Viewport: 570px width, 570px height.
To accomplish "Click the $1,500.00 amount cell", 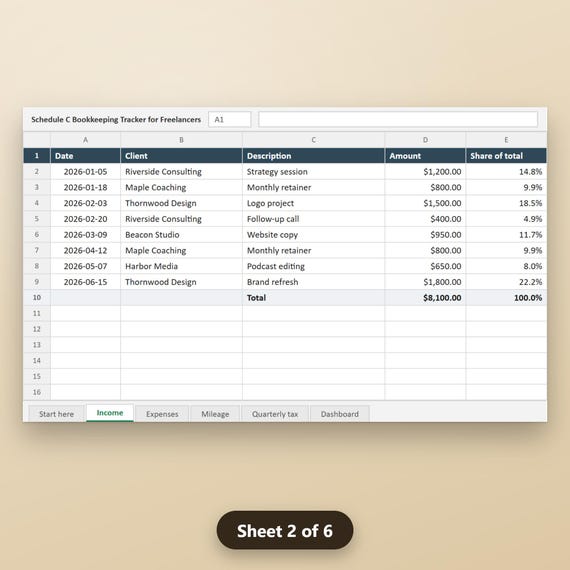I will pos(425,203).
